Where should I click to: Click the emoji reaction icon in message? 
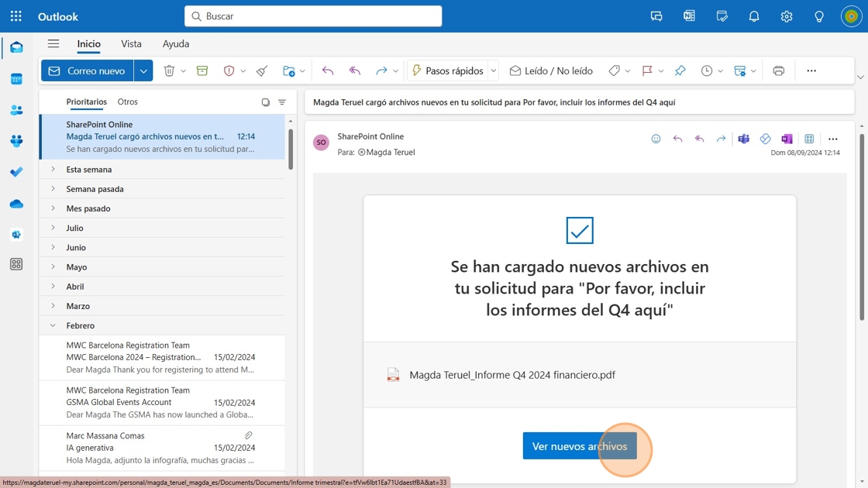(656, 139)
